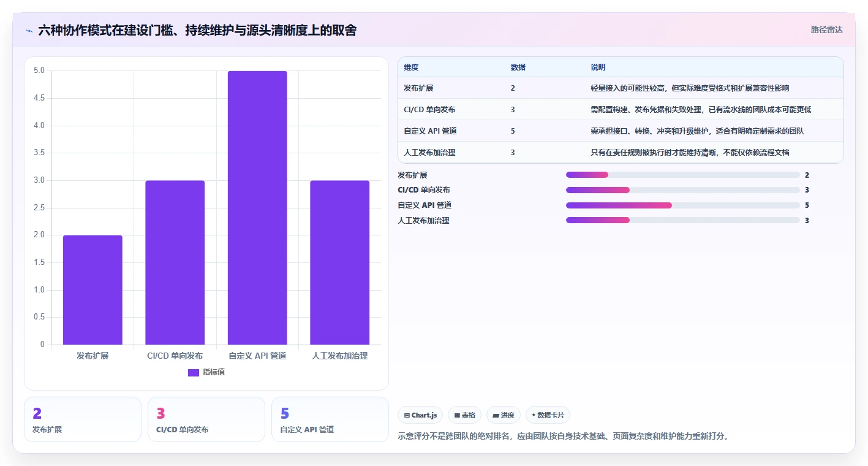This screenshot has width=868, height=466.
Task: Click the 发布扩展 x-axis label
Action: tap(92, 356)
